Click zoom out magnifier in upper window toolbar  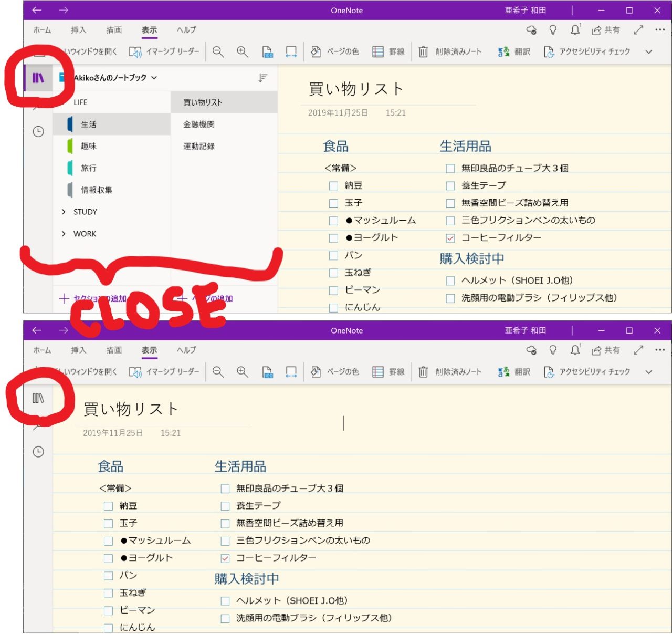(x=218, y=51)
